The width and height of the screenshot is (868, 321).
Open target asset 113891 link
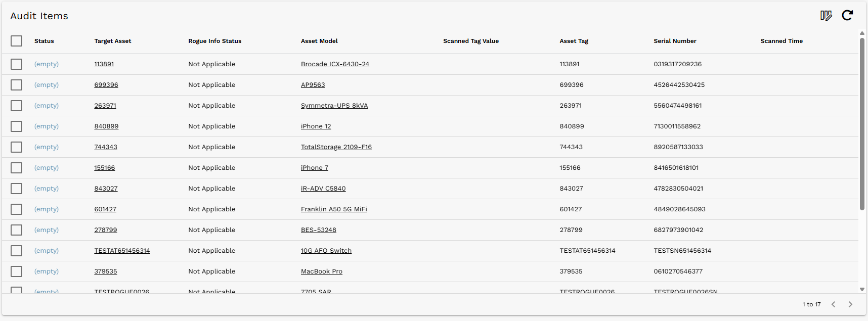104,64
